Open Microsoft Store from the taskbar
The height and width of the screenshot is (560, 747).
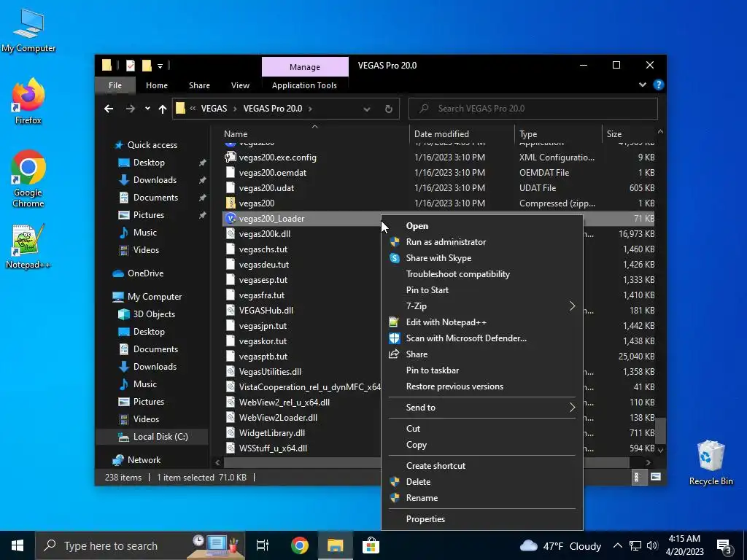click(x=371, y=545)
